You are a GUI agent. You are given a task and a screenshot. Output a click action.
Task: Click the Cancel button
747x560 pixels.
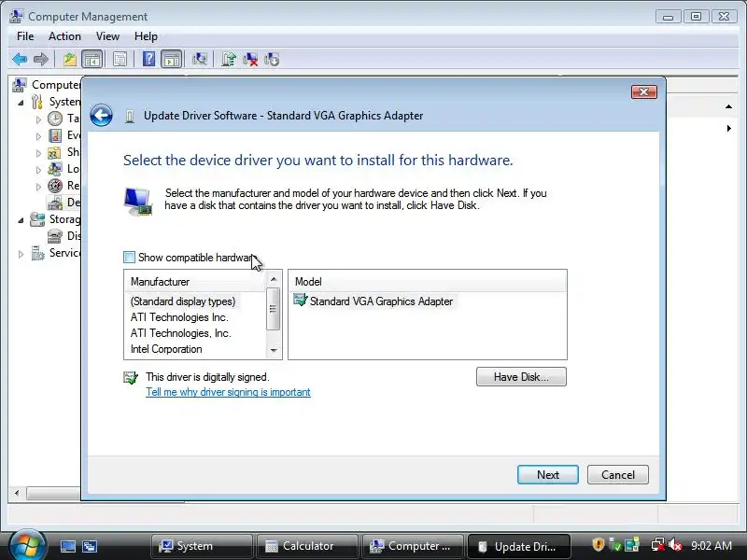tap(618, 475)
